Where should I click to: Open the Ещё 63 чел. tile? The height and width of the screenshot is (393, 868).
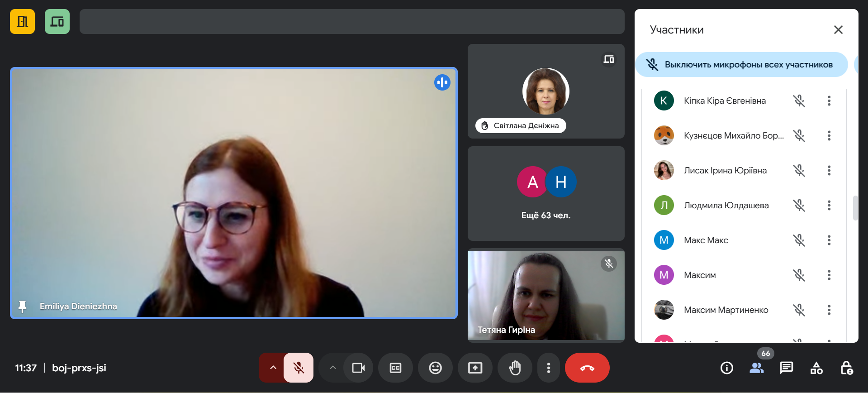pyautogui.click(x=546, y=193)
